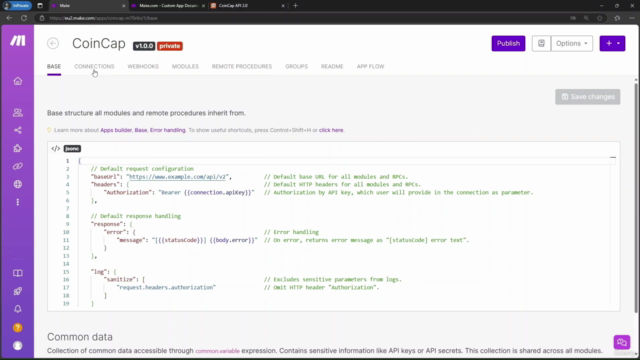Screen dimensions: 640x360
Task: Click the favorites star in address bar
Action: tap(600, 18)
